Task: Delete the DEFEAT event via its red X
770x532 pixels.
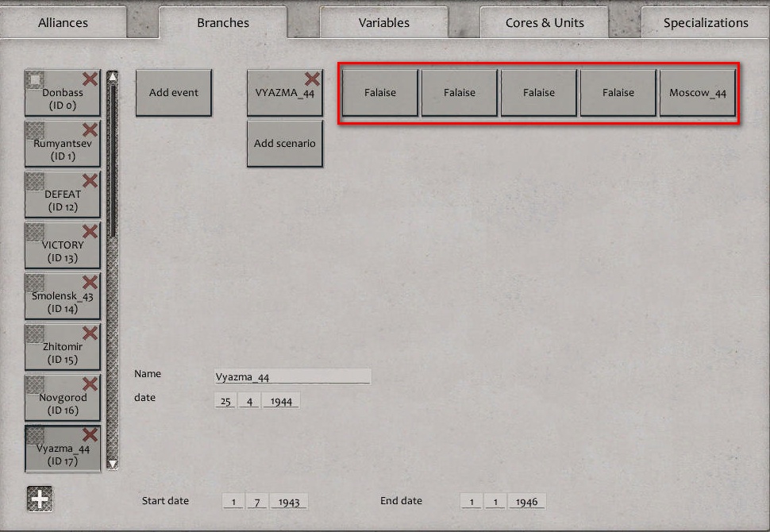Action: coord(90,180)
